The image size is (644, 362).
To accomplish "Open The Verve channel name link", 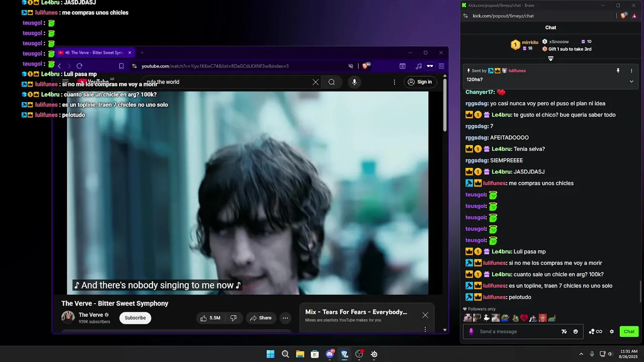I will coord(91,315).
